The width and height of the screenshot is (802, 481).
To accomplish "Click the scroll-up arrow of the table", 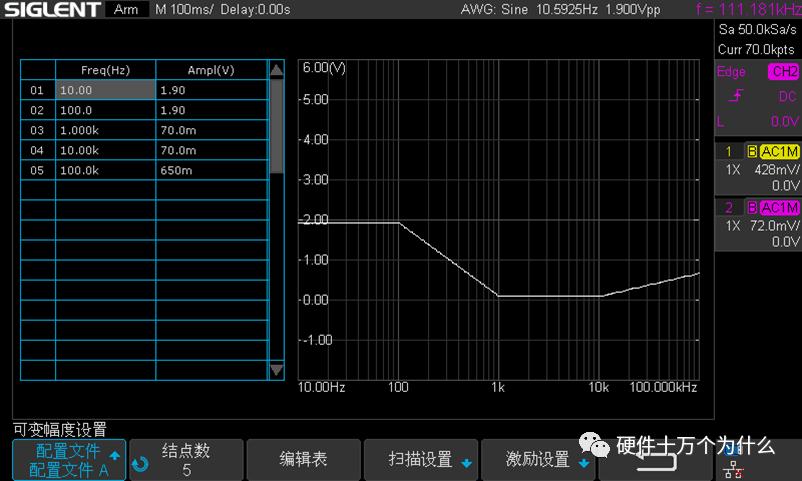I will click(x=276, y=70).
